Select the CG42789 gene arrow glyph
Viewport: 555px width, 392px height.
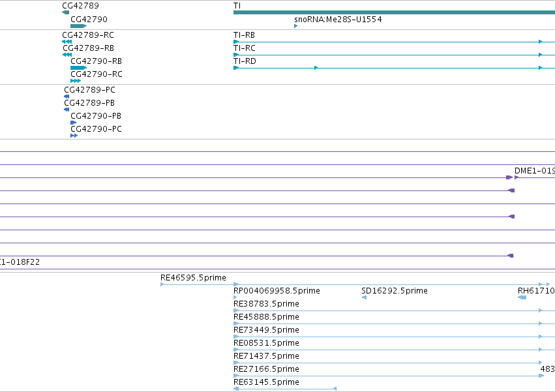pos(65,13)
